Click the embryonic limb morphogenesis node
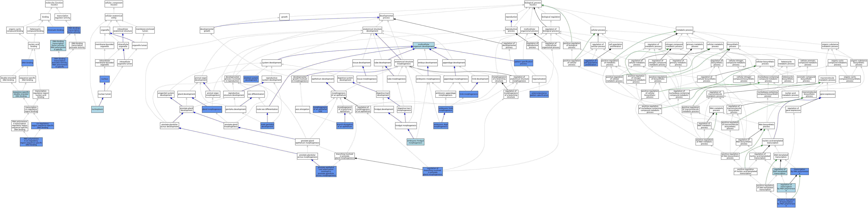This screenshot has width=868, height=208. point(445,109)
